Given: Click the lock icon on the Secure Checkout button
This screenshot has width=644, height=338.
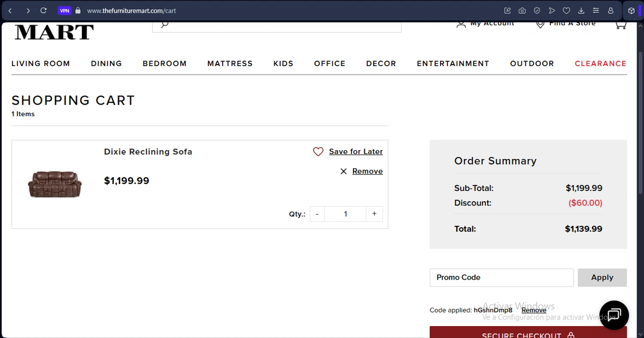Looking at the screenshot, I should click(571, 335).
